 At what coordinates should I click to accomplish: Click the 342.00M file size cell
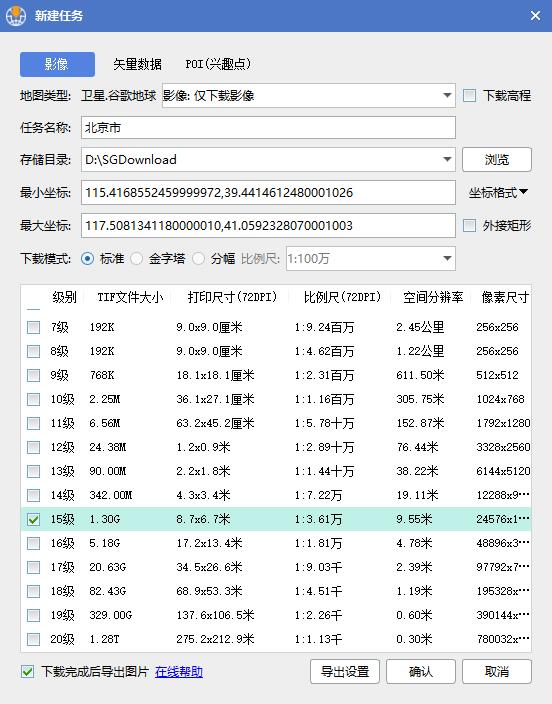[x=110, y=495]
